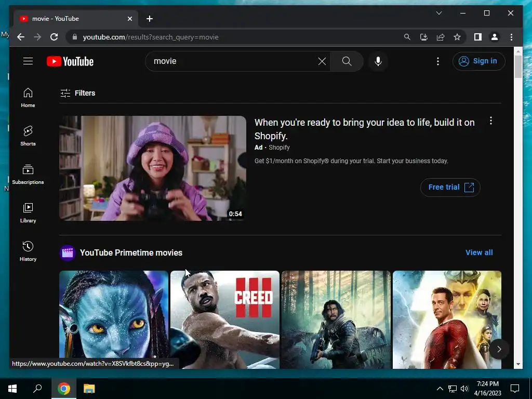The height and width of the screenshot is (399, 532).
Task: Open the forest dinosaur movie poster
Action: pyautogui.click(x=336, y=320)
